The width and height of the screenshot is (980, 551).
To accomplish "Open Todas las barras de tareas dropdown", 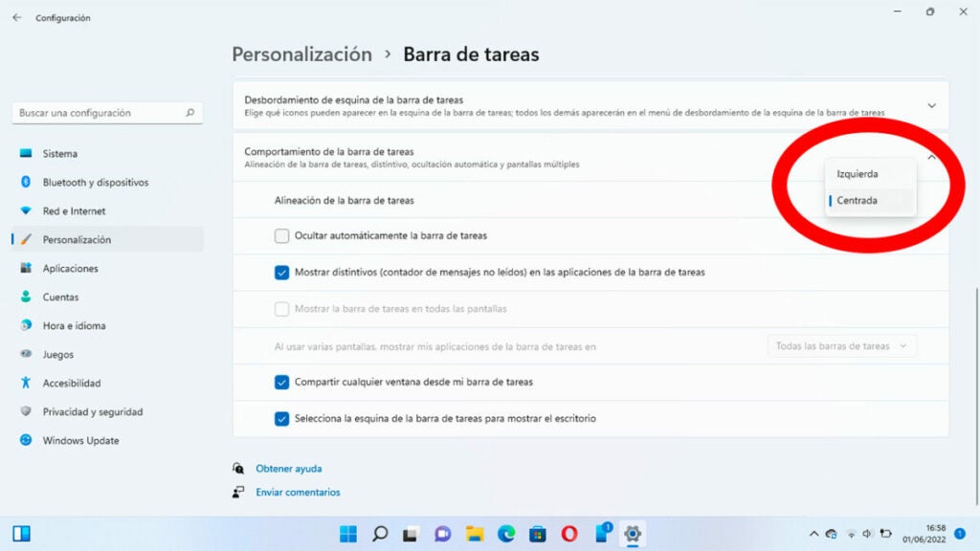I will [x=841, y=346].
